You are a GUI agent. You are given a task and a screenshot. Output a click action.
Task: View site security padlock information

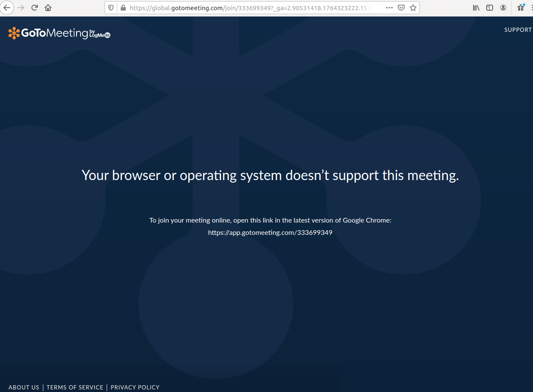(123, 8)
